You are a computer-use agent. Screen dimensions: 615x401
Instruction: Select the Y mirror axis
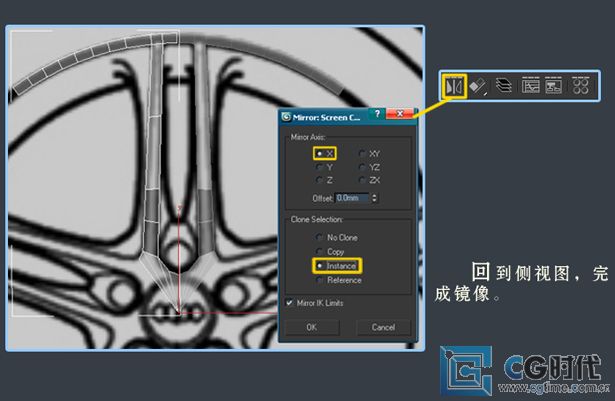319,167
